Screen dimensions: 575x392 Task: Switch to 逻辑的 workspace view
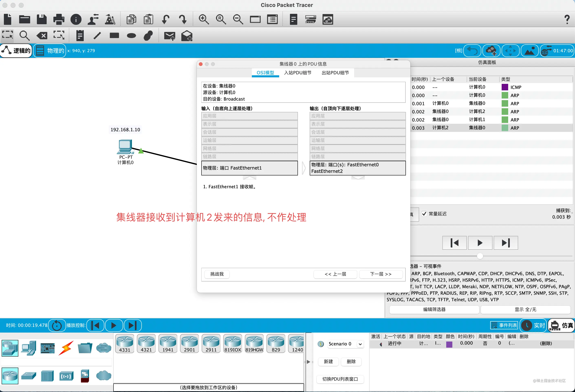16,51
